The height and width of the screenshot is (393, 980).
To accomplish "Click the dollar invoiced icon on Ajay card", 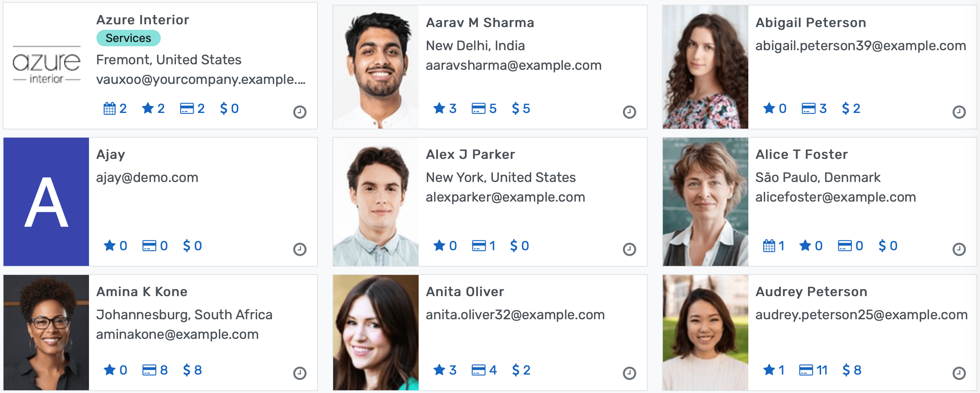I will [x=187, y=246].
